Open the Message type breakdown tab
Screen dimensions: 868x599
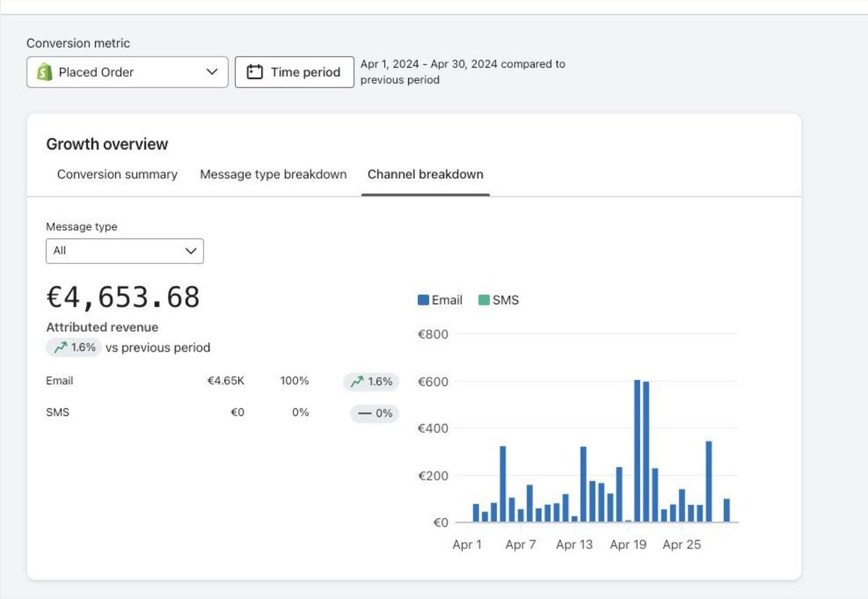pos(273,174)
